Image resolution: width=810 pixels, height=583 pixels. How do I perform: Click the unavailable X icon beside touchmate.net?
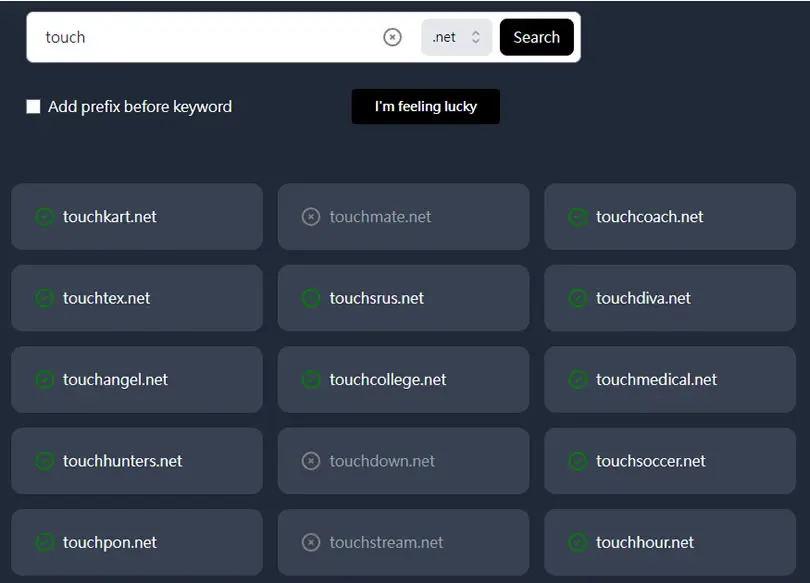311,217
